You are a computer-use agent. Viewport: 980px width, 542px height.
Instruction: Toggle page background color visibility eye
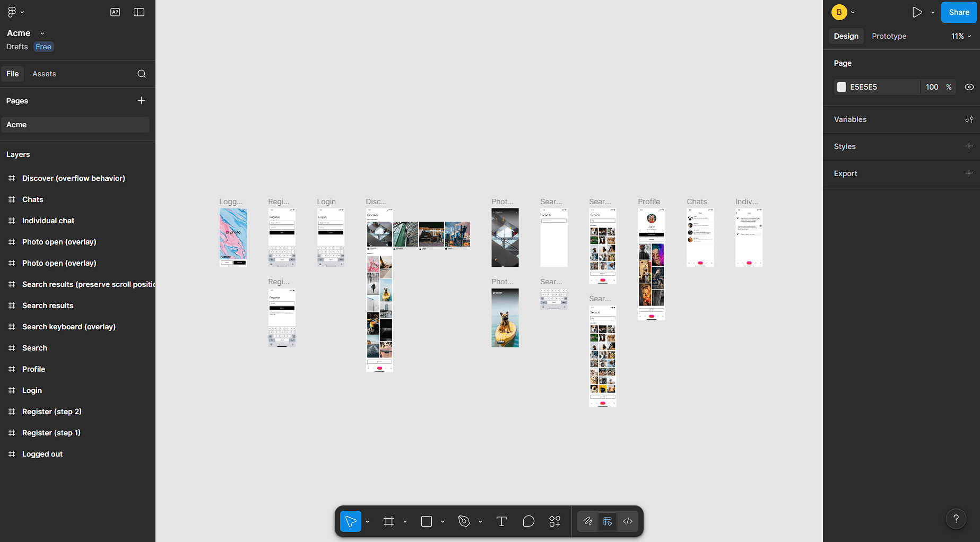(969, 87)
